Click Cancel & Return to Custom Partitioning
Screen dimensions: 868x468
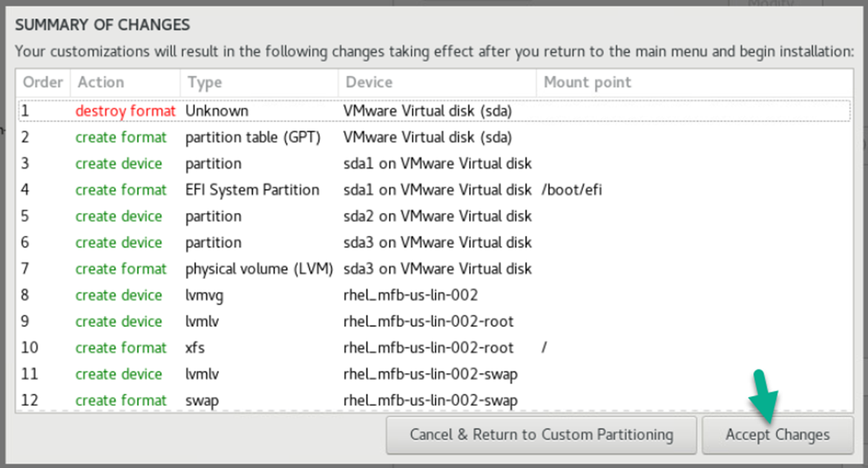[x=542, y=435]
